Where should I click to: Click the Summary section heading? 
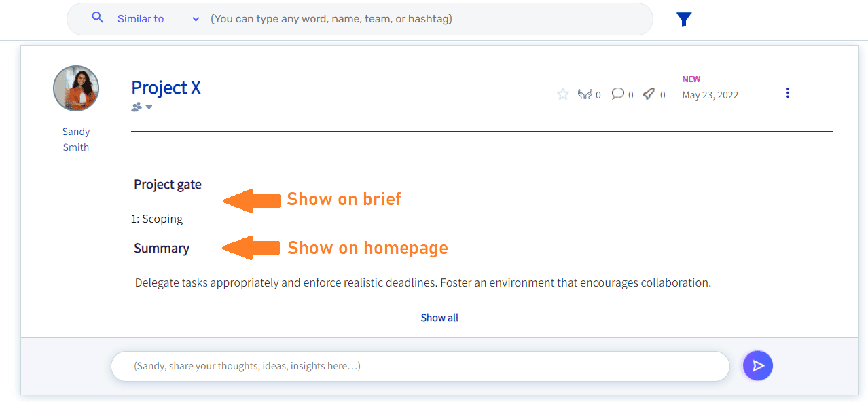click(162, 249)
